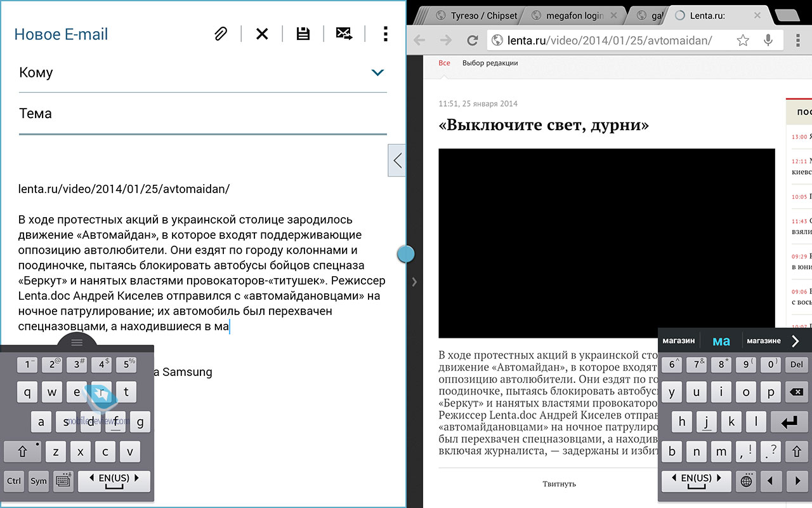812x508 pixels.
Task: Tap the Ctrl key on the left keyboard
Action: coord(14,481)
